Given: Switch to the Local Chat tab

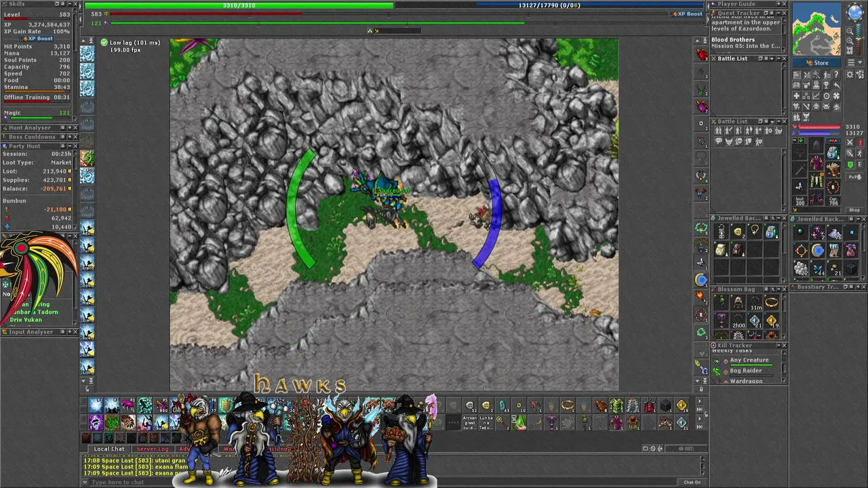Looking at the screenshot, I should [x=109, y=449].
